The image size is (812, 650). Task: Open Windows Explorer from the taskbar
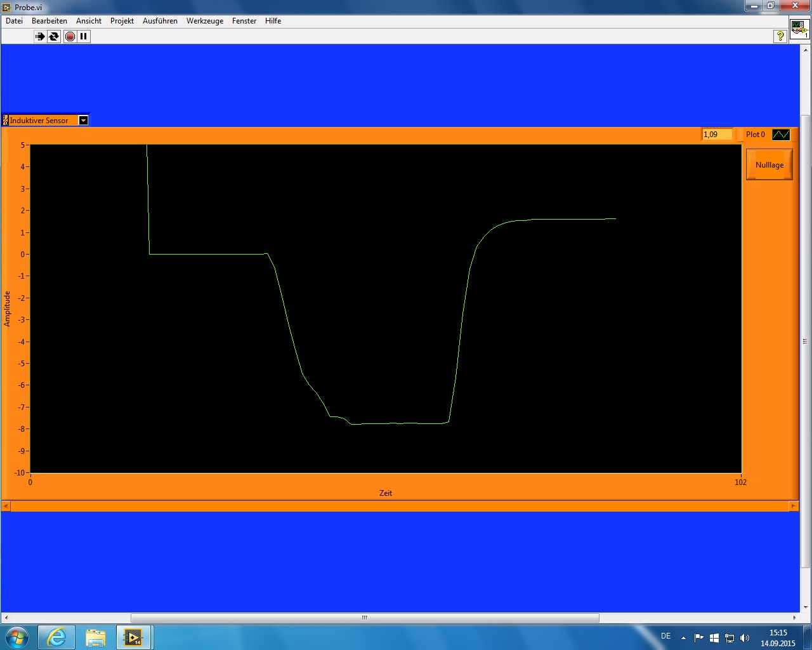[95, 637]
